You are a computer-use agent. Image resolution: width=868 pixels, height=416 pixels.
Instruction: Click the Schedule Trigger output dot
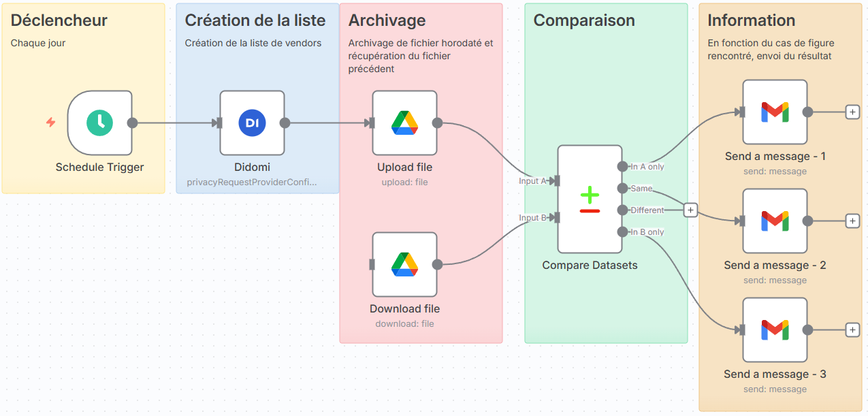click(133, 123)
